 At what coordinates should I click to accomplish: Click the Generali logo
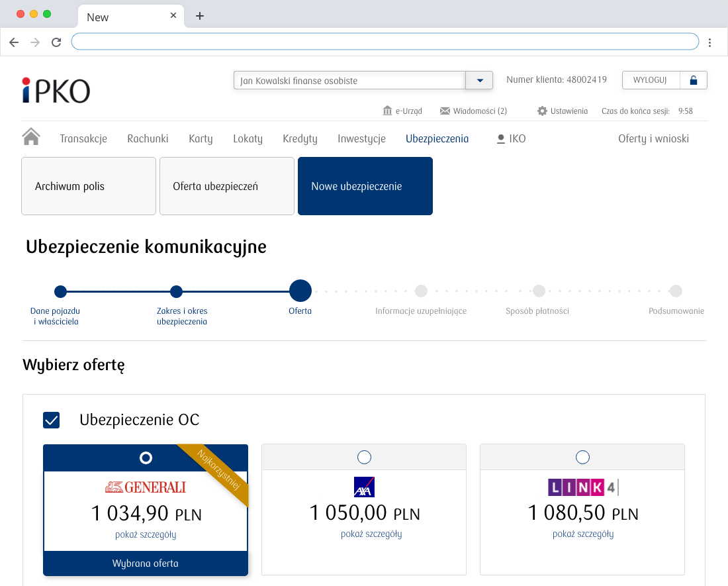pos(146,487)
